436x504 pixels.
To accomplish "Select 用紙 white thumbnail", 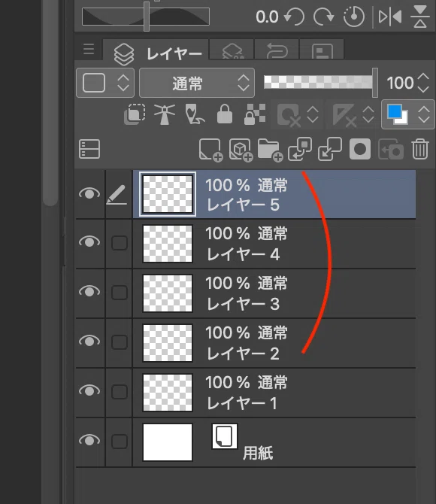I will click(x=168, y=442).
